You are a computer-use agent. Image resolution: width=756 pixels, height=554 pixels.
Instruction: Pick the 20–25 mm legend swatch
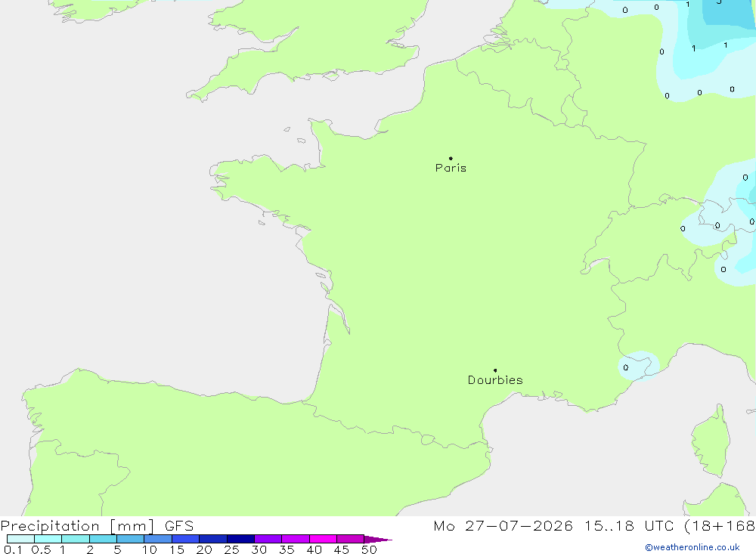(212, 539)
